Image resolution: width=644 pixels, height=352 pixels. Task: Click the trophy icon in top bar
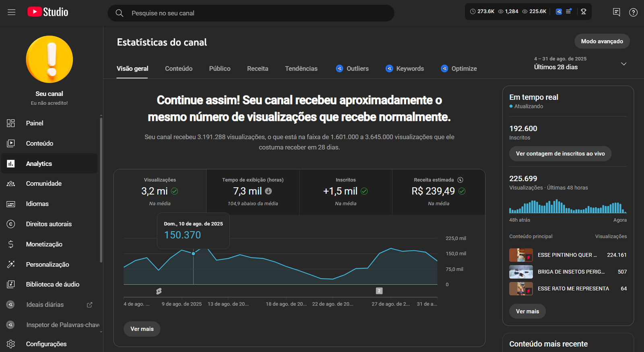click(x=584, y=12)
